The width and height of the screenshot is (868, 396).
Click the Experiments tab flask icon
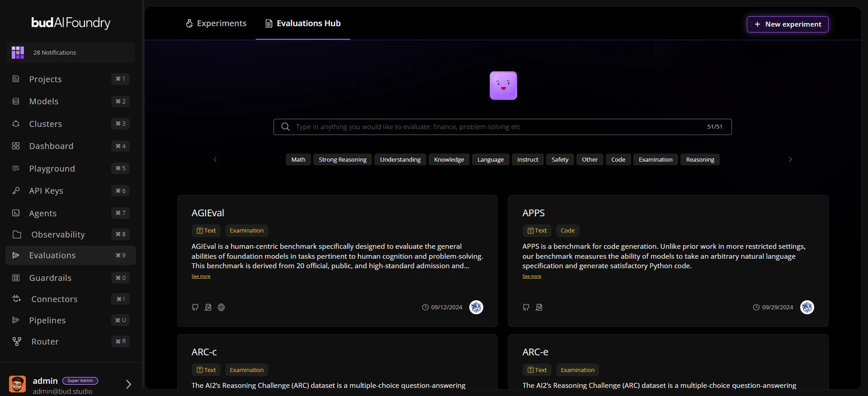click(189, 23)
